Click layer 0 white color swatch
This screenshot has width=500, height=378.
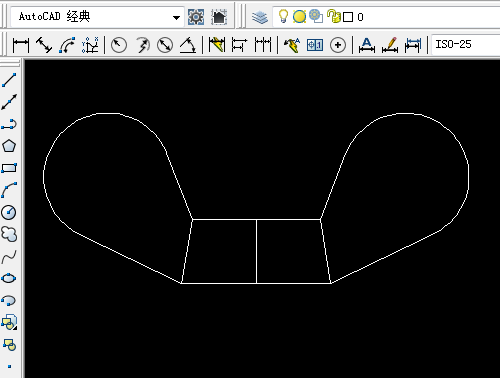[348, 17]
